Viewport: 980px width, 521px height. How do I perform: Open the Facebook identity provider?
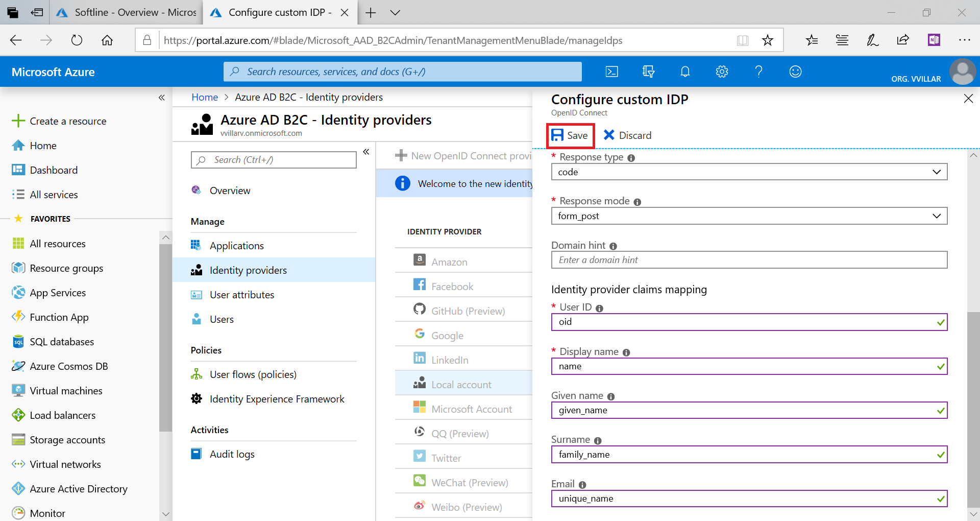coord(452,286)
